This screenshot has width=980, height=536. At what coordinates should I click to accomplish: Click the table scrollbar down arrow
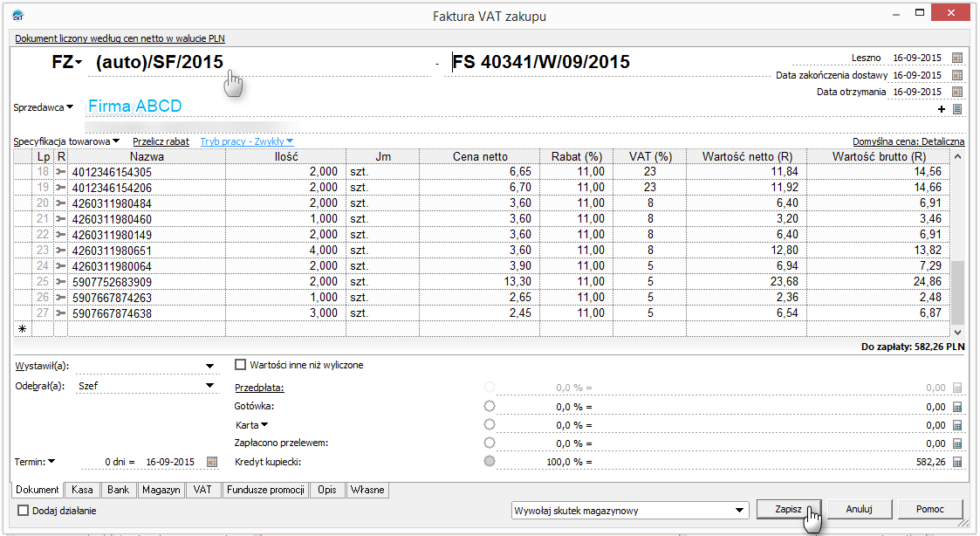click(957, 332)
